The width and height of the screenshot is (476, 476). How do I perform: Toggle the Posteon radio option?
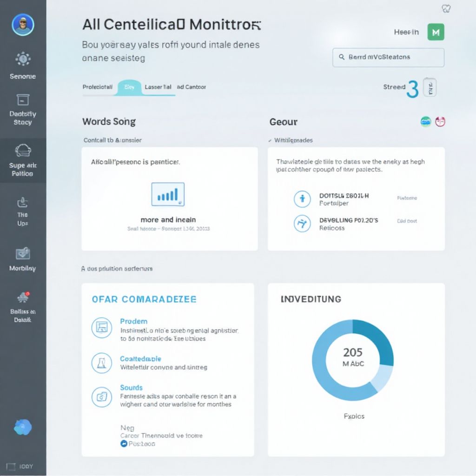point(124,444)
